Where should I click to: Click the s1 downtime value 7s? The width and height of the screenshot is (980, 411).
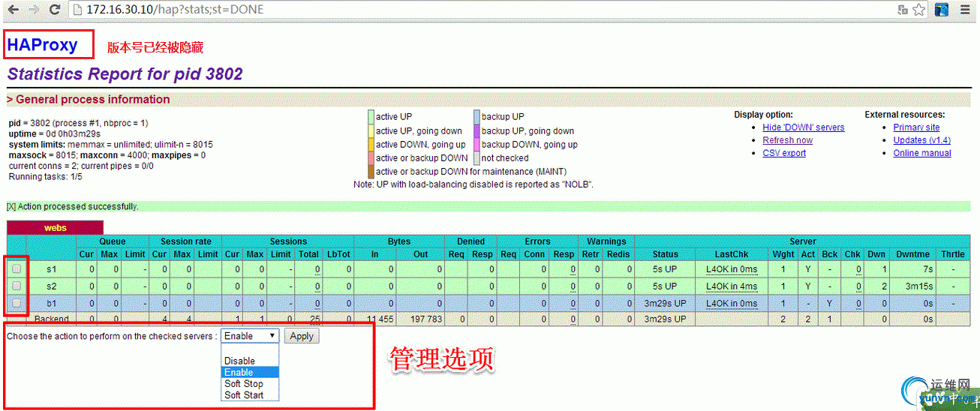coord(927,268)
